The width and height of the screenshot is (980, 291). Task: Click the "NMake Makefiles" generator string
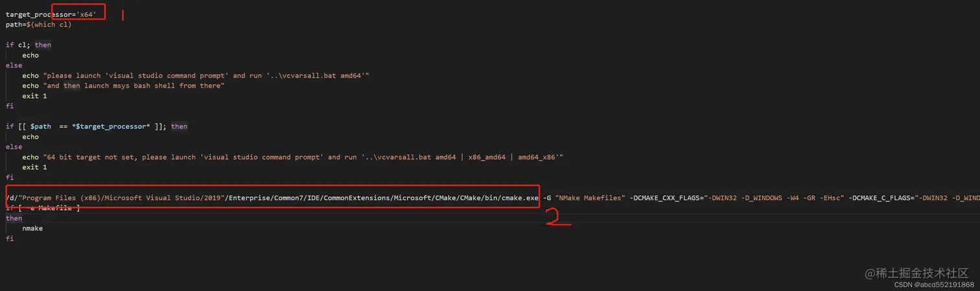click(590, 198)
